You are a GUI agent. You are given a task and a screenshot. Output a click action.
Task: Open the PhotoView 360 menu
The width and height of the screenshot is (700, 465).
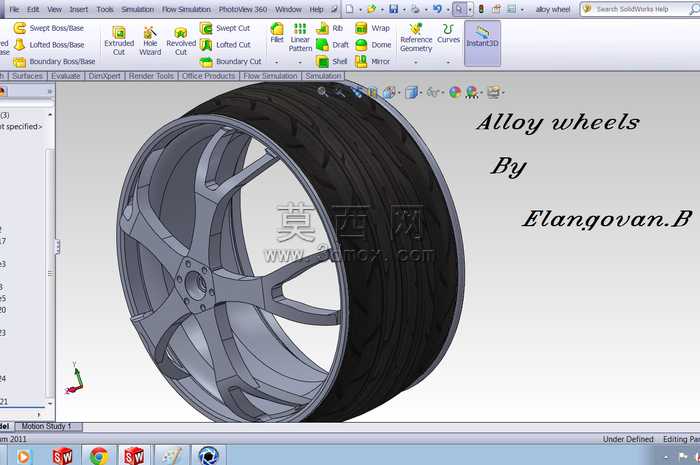(243, 9)
